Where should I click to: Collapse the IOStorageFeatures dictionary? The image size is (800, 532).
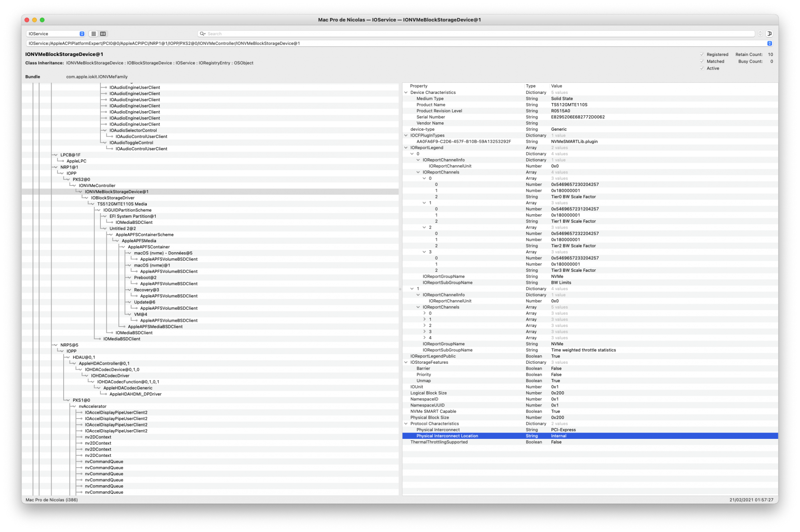(406, 363)
